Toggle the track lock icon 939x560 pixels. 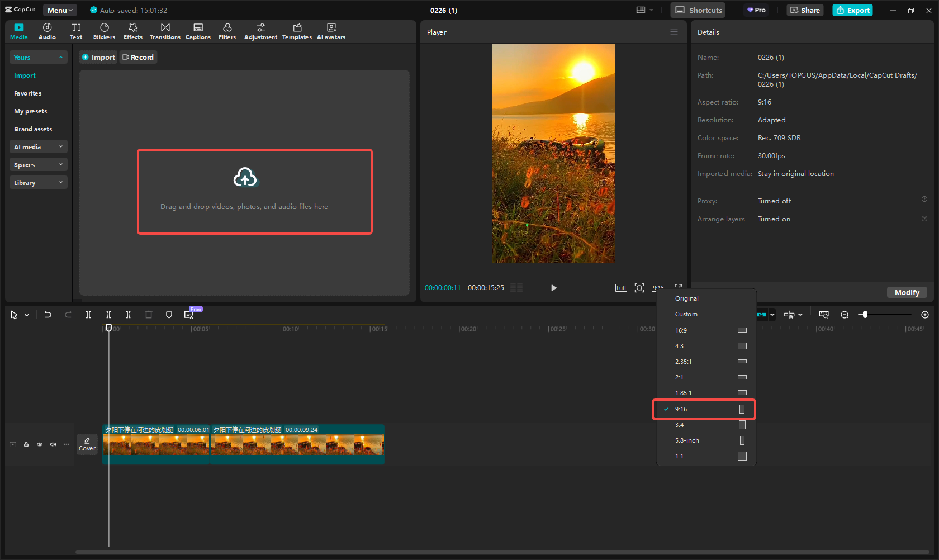coord(26,444)
